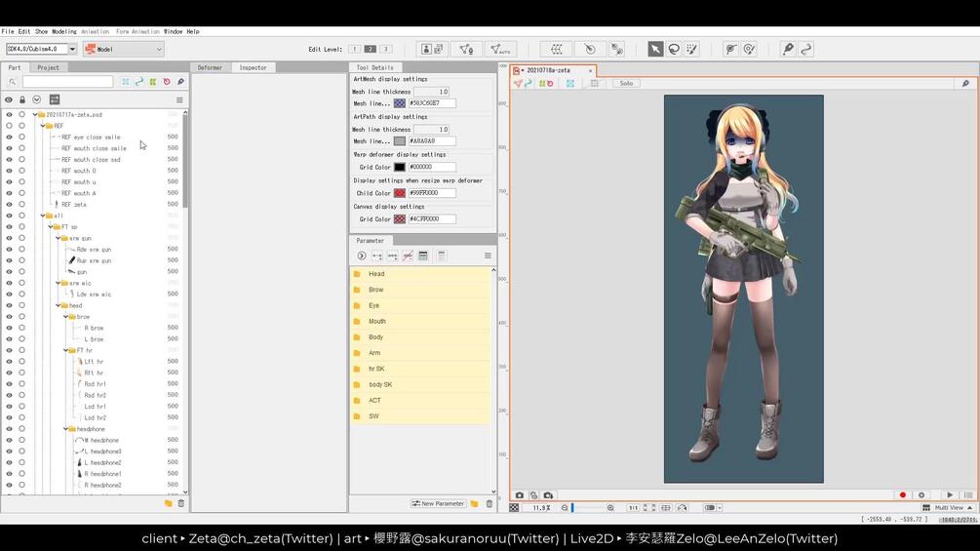The height and width of the screenshot is (551, 980).
Task: Open Part panel hamburger menu
Action: pyautogui.click(x=179, y=99)
